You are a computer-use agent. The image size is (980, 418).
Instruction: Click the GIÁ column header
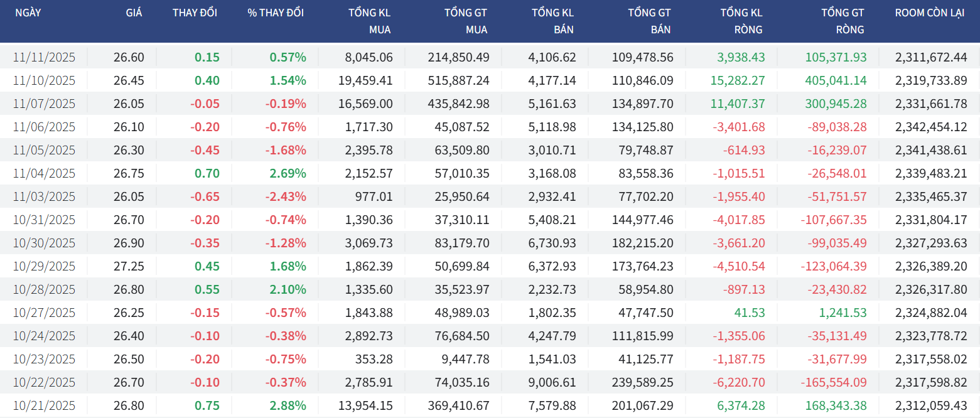tap(133, 13)
